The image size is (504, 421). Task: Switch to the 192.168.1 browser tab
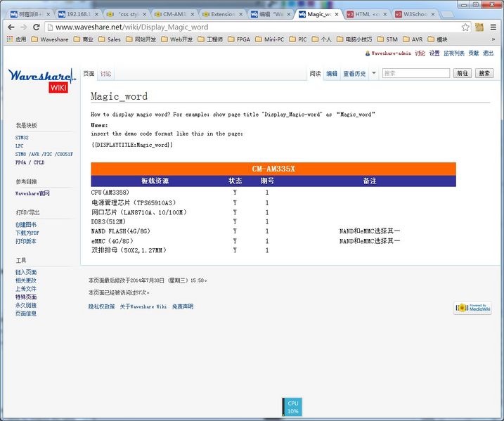77,15
